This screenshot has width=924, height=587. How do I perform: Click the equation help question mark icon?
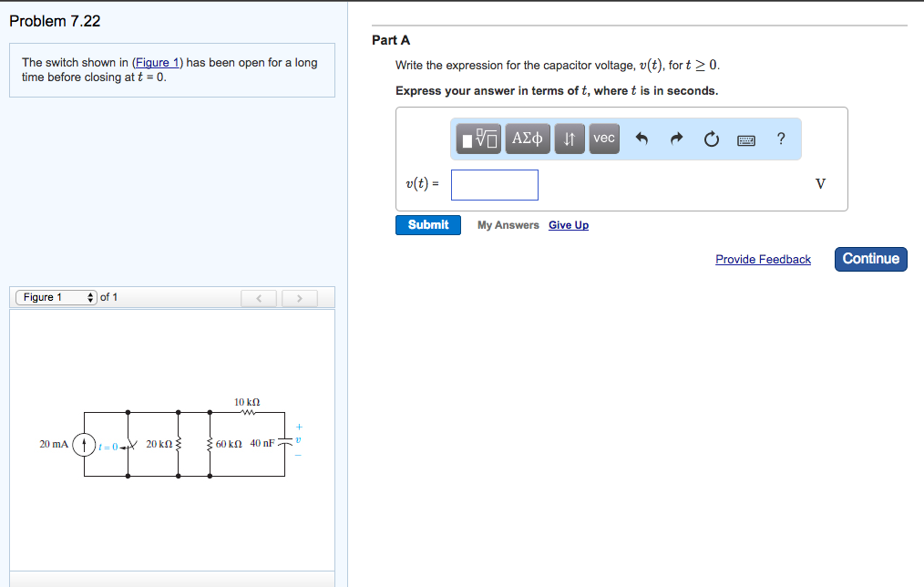click(780, 139)
